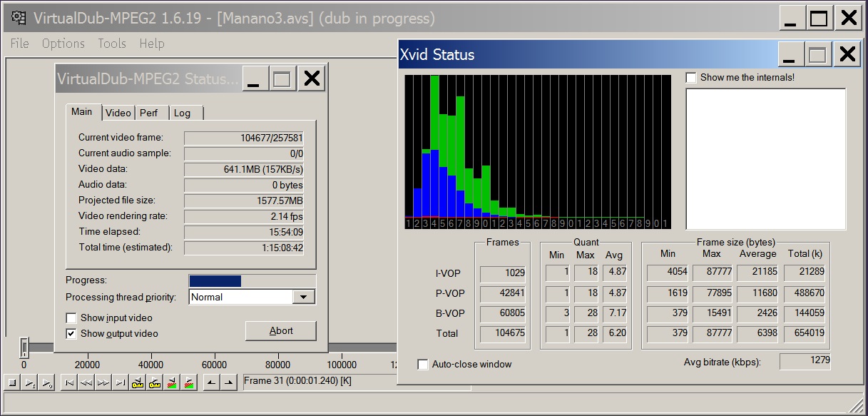The image size is (868, 416).
Task: Click the Xvid quantizer histogram graph
Action: pyautogui.click(x=538, y=152)
